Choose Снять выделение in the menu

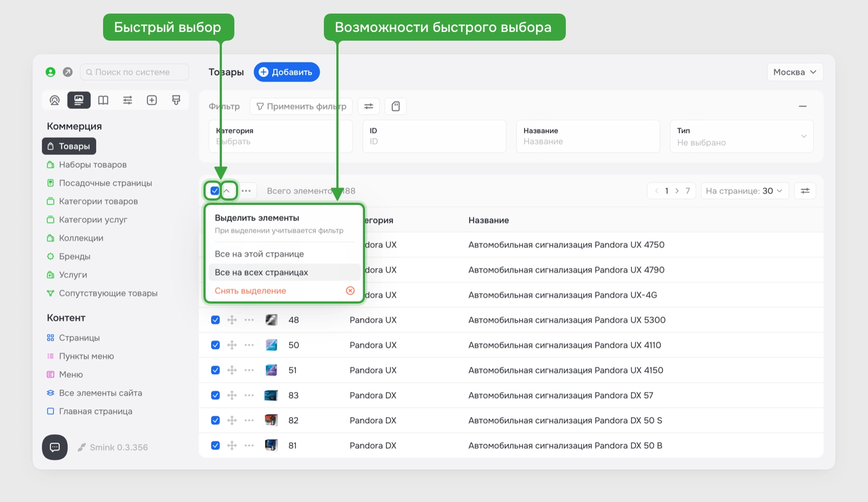coord(251,291)
